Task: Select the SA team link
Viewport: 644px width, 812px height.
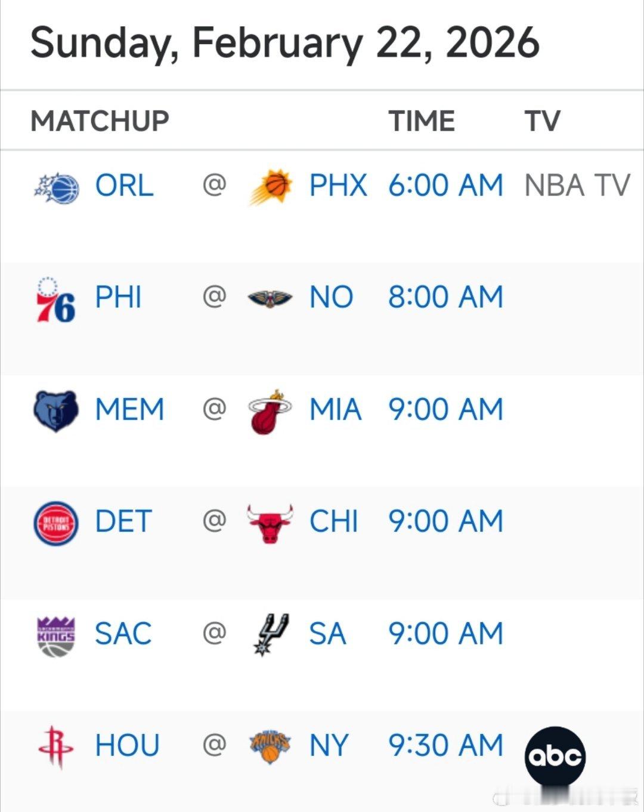Action: point(327,634)
